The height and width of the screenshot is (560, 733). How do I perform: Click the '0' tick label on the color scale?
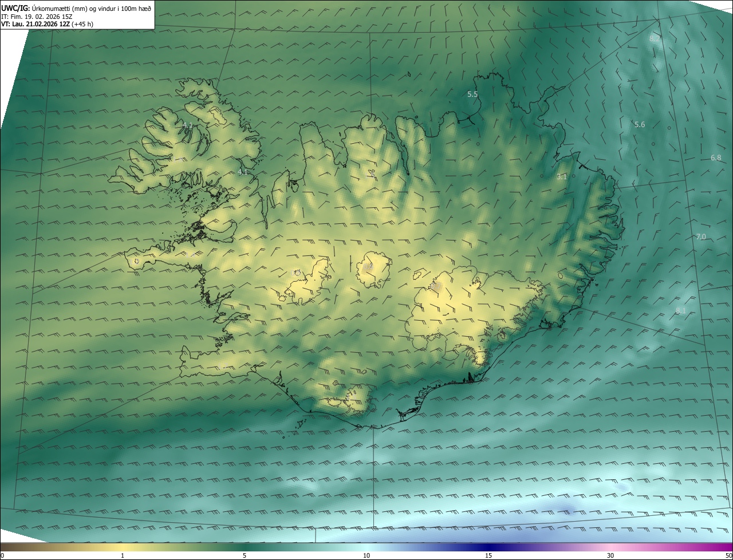click(2, 555)
